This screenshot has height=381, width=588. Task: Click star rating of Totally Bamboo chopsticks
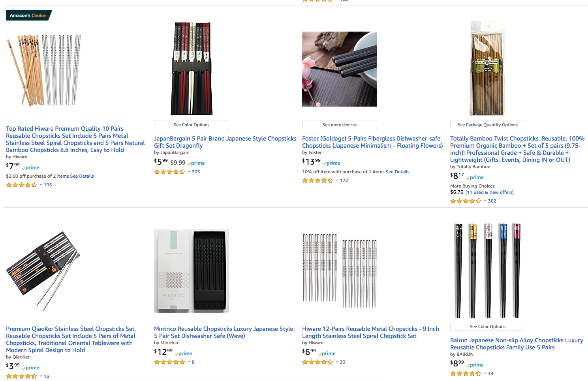(466, 201)
